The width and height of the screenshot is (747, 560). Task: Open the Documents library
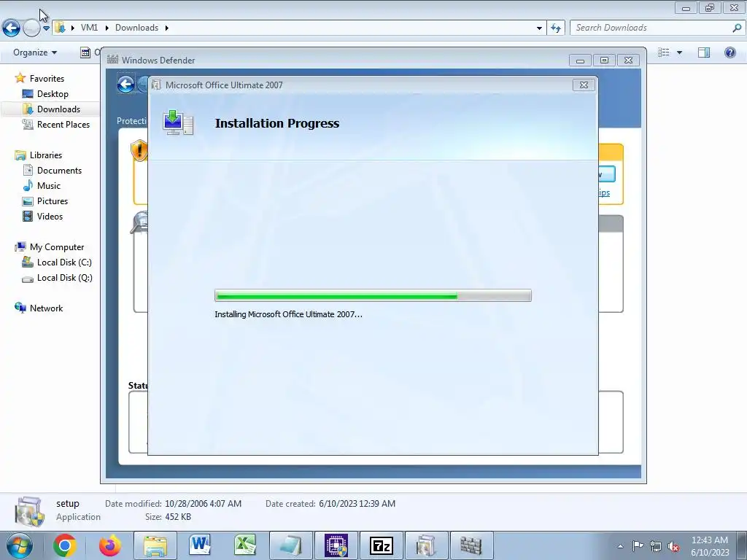pyautogui.click(x=59, y=171)
